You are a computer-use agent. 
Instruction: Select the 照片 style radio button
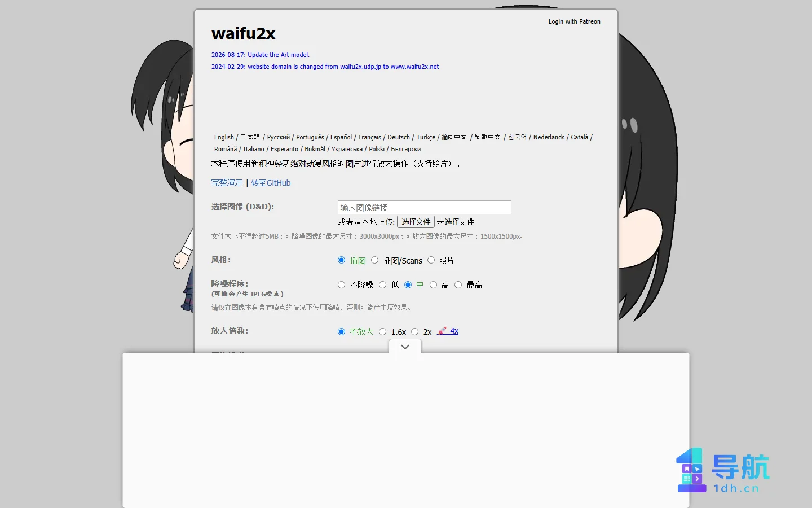pyautogui.click(x=431, y=260)
